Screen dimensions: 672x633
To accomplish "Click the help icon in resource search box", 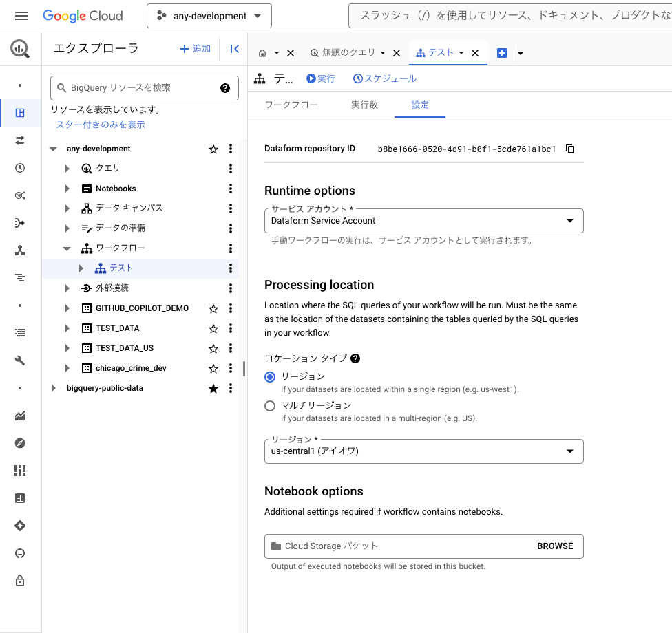I will pos(225,88).
